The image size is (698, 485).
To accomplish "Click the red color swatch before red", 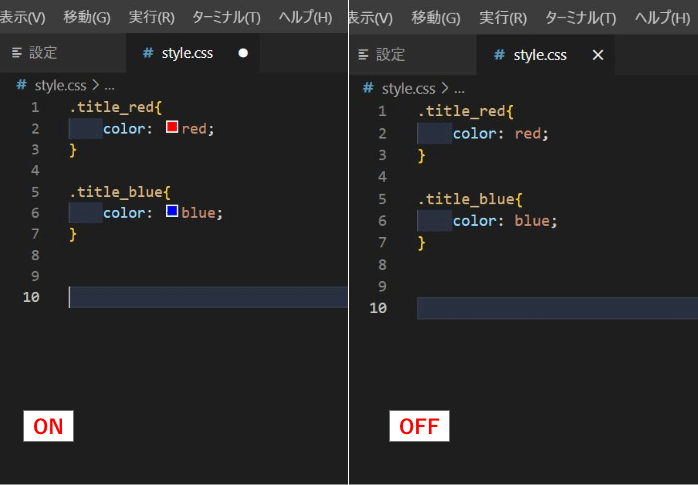I will (x=171, y=128).
